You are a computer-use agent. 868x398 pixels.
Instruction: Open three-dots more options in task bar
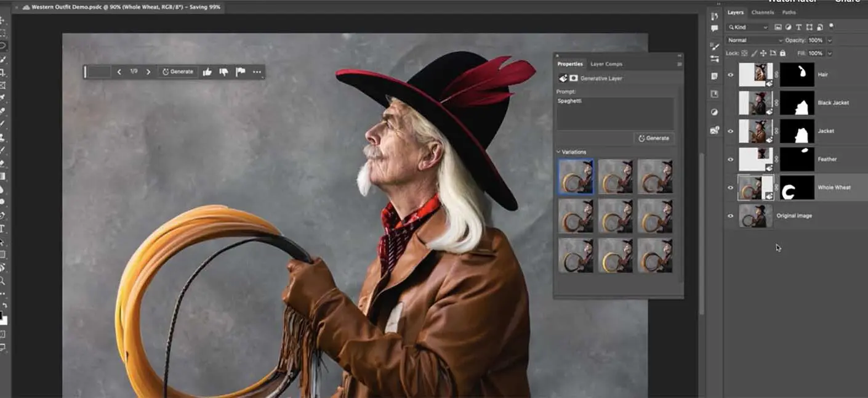click(x=257, y=72)
